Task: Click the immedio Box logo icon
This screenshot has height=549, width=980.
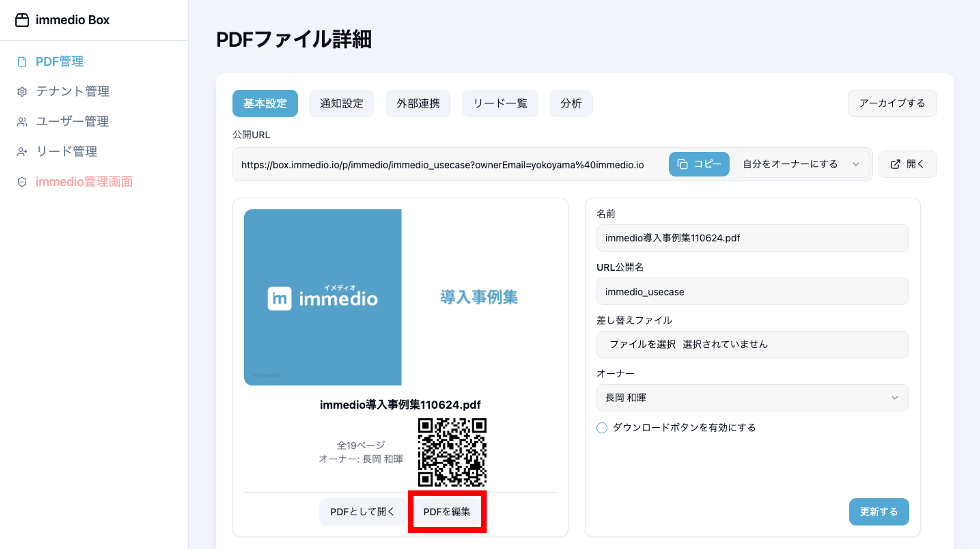Action: 22,20
